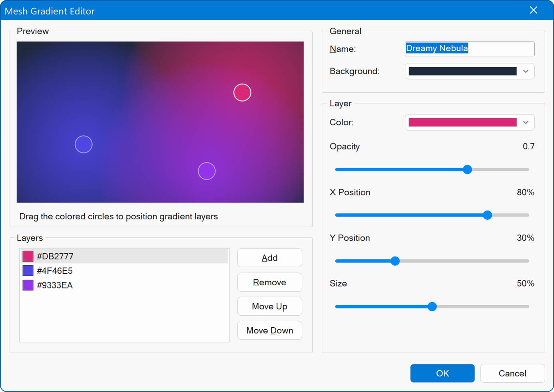This screenshot has height=392, width=554.
Task: Open the Background color dropdown
Action: pos(526,71)
